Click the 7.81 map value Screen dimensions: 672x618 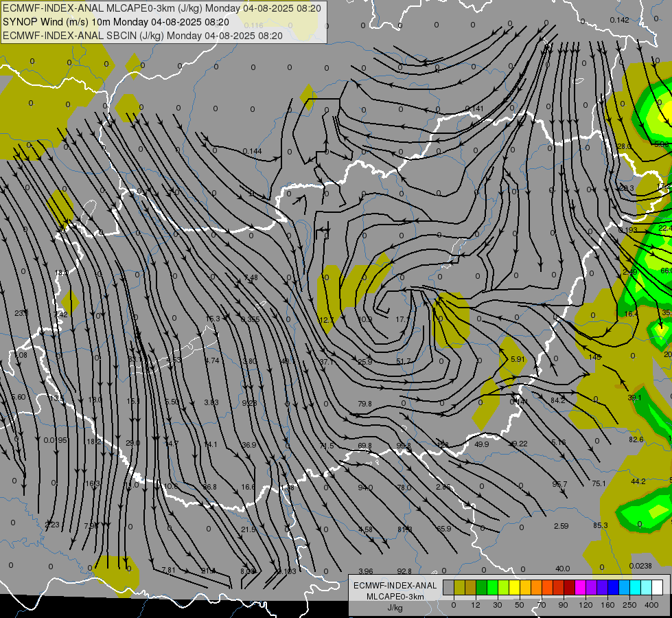[168, 570]
